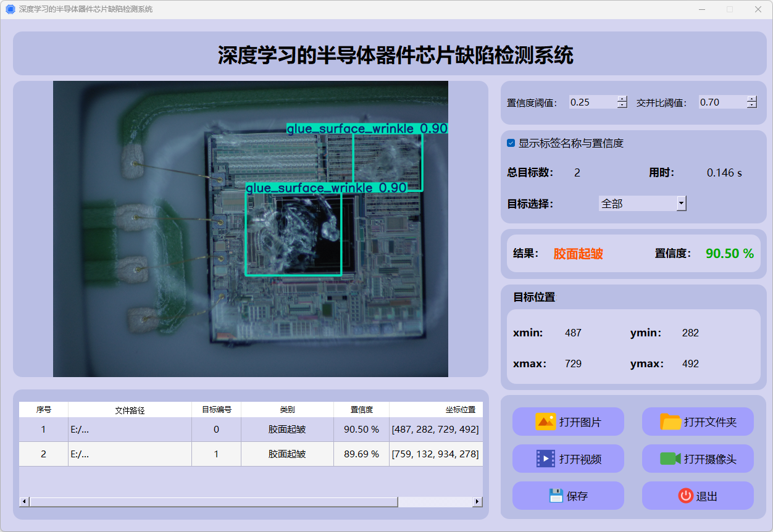Increase the confidence threshold with up arrow

[622, 99]
